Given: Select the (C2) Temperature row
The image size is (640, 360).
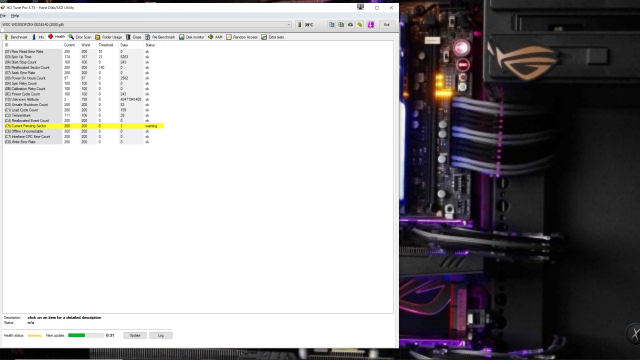Looking at the screenshot, I should click(x=84, y=116).
